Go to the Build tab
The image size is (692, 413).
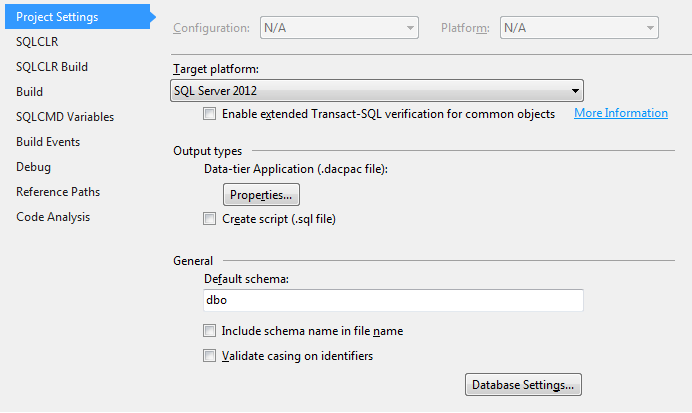click(x=30, y=92)
